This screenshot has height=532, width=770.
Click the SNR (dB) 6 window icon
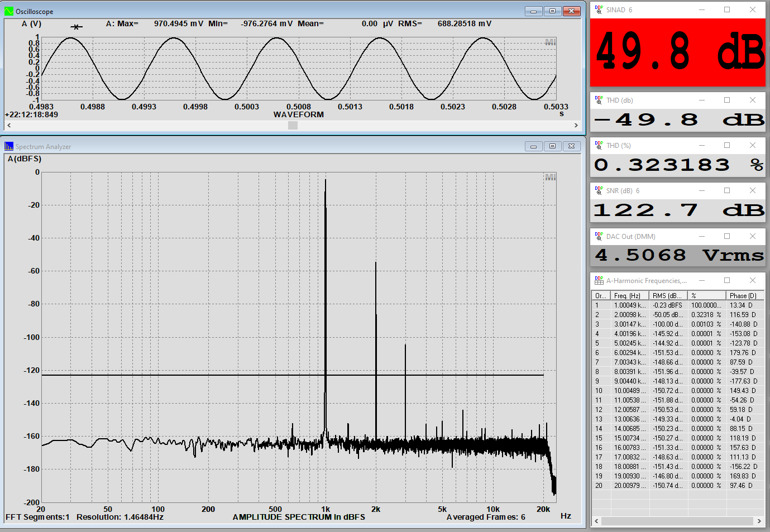[x=599, y=190]
